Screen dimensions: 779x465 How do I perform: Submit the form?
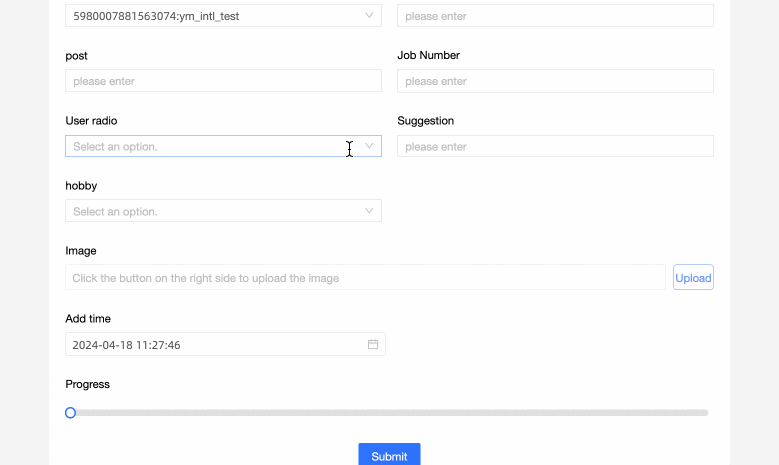pos(389,455)
